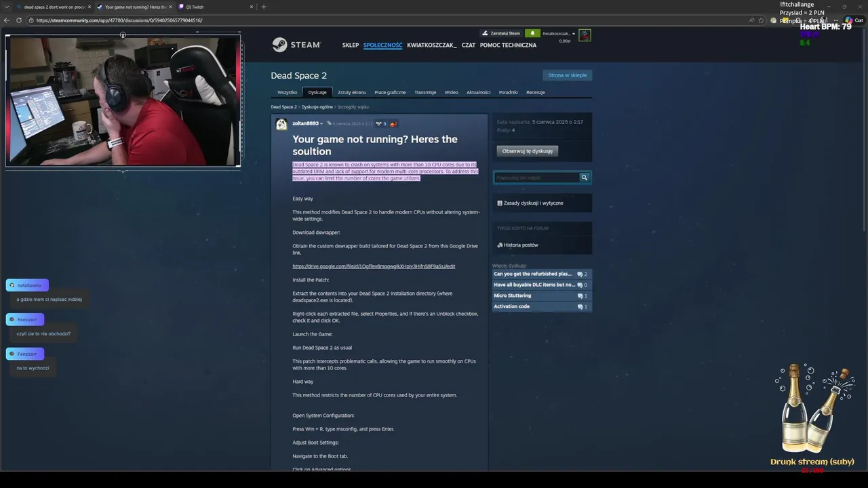Open POMOC TECHNICZNA menu

tap(508, 45)
